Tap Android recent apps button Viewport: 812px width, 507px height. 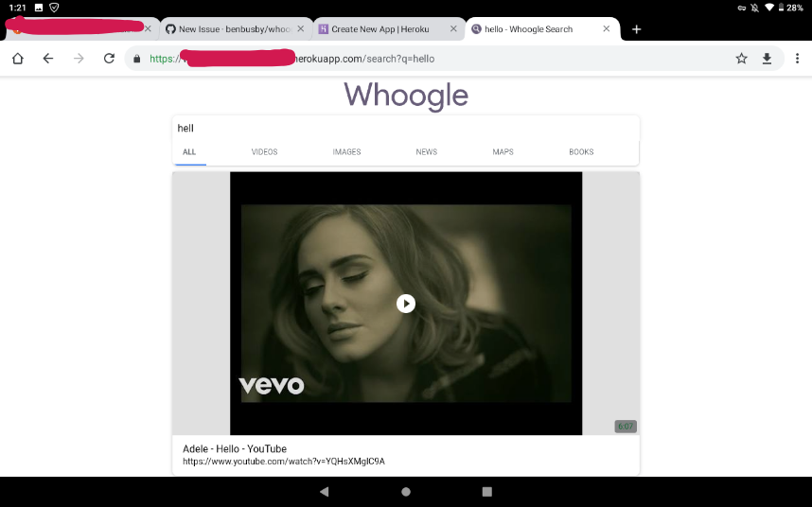coord(486,492)
